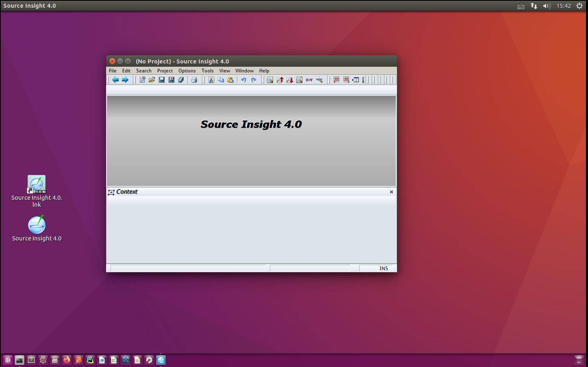Save all open files via the toolbar
This screenshot has width=588, height=367.
181,80
